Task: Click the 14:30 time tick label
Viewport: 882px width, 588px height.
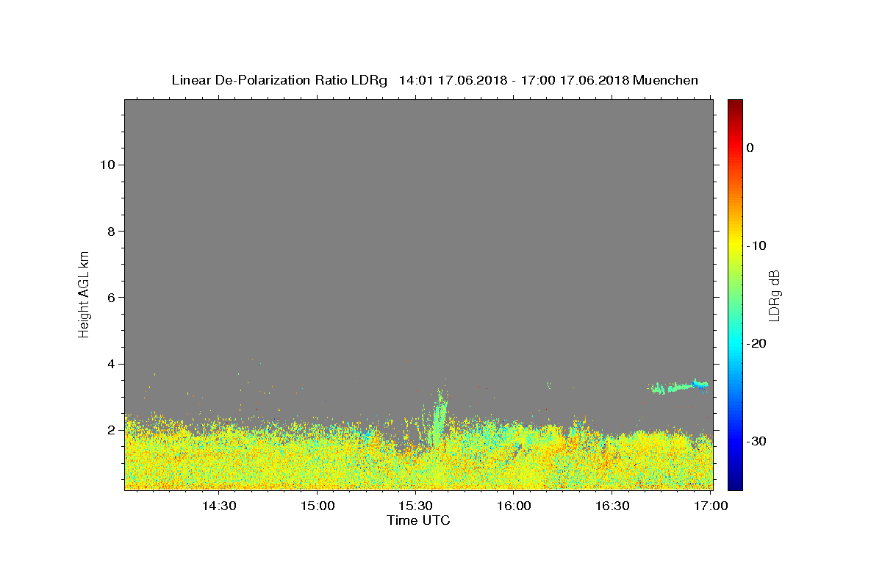Action: click(218, 506)
